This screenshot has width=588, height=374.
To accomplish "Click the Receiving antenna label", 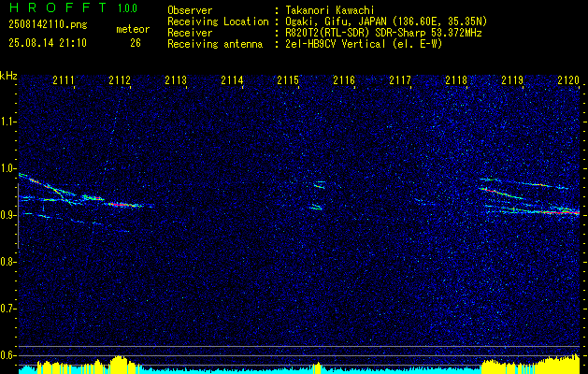I will pos(215,44).
